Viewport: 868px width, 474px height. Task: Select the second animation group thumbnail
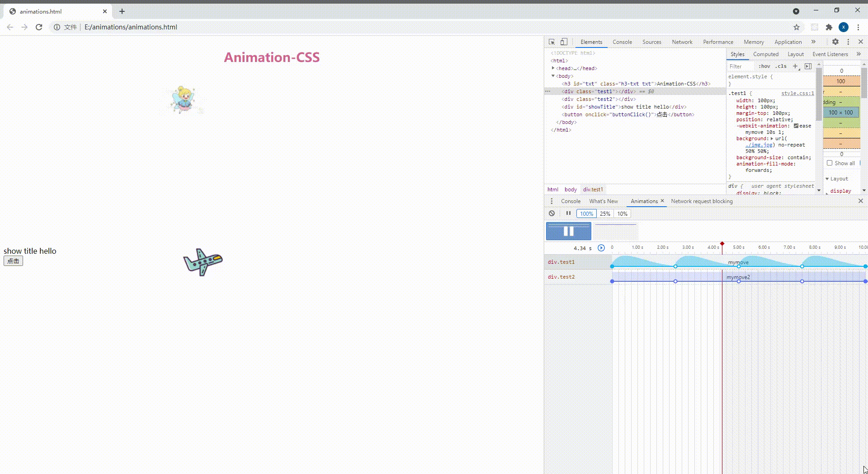pyautogui.click(x=616, y=231)
